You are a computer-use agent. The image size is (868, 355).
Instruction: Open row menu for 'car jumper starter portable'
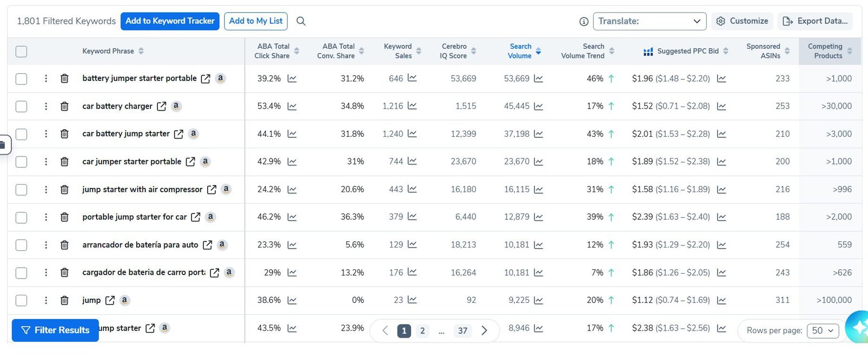[x=46, y=162]
